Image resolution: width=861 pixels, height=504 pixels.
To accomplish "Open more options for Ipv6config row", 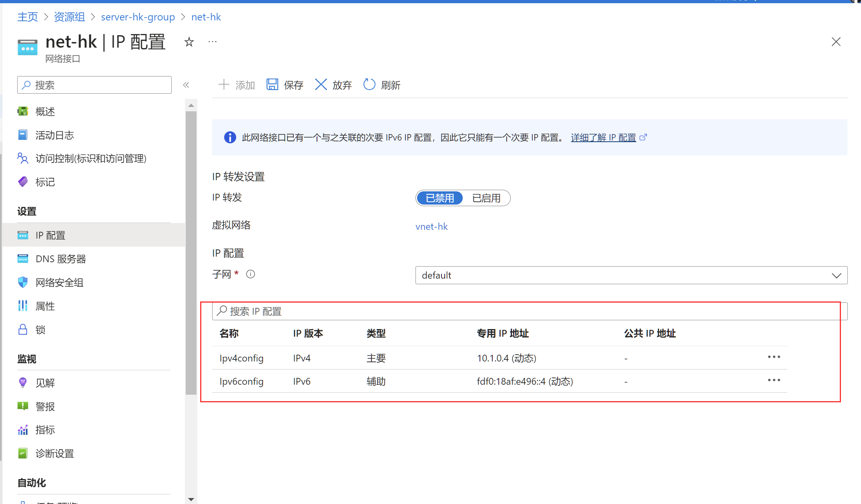I will click(774, 380).
